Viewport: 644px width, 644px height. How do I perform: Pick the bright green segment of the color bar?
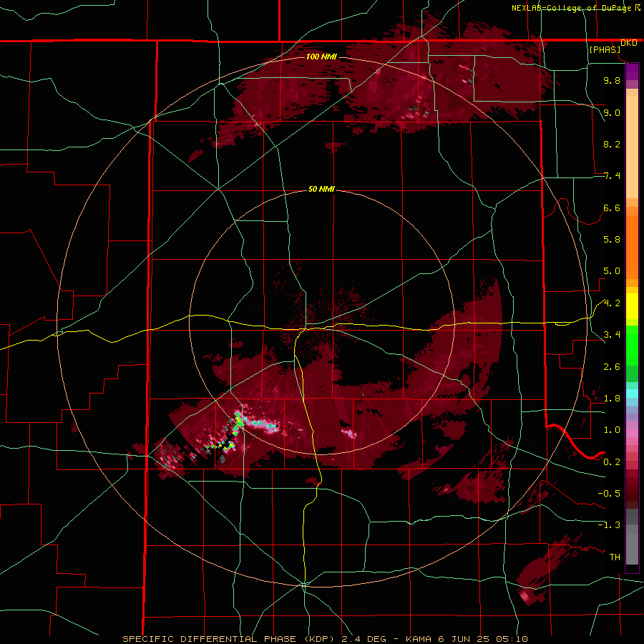(x=632, y=346)
